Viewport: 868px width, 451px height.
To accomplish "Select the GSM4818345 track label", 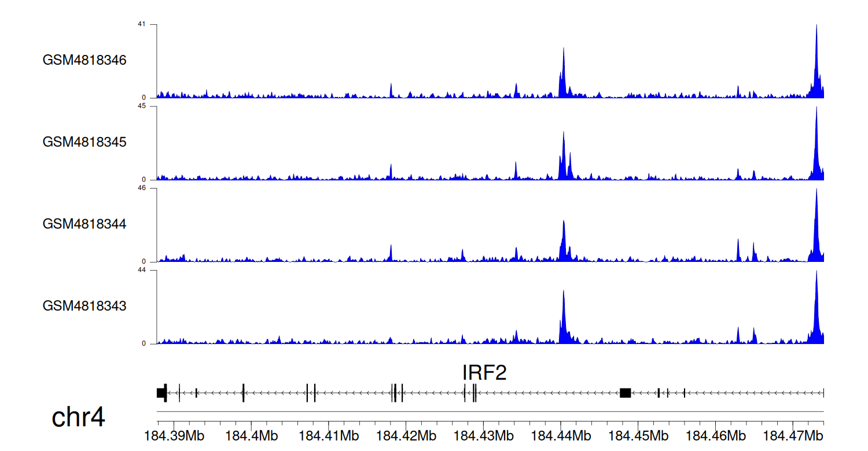I will (84, 142).
